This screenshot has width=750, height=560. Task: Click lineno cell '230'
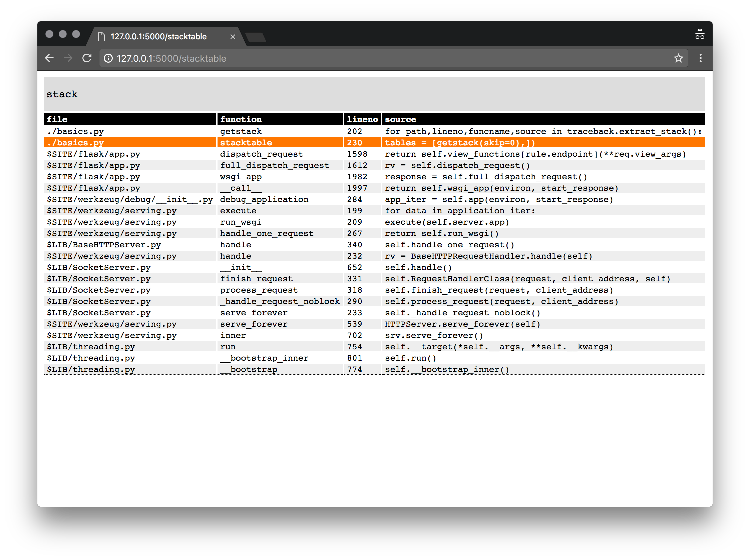pyautogui.click(x=362, y=143)
